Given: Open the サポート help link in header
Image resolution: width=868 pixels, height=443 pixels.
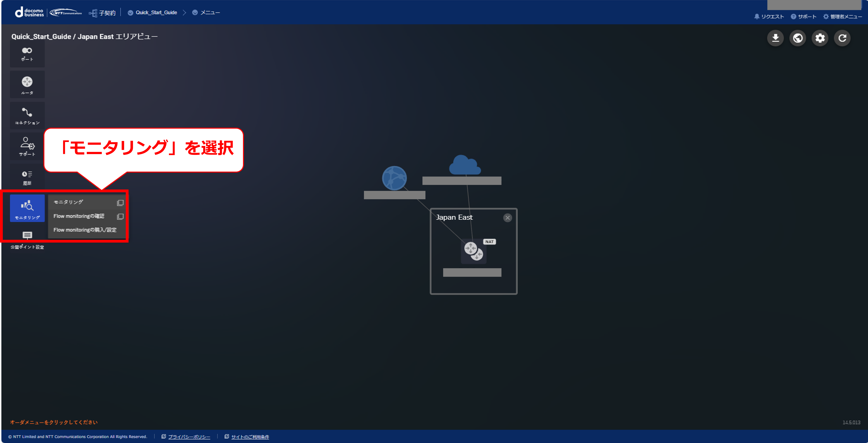Looking at the screenshot, I should tap(803, 17).
